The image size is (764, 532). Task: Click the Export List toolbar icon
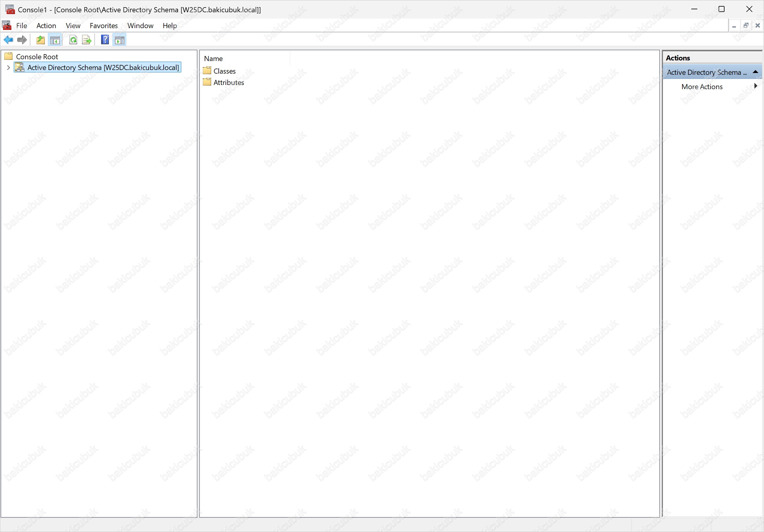pyautogui.click(x=86, y=40)
